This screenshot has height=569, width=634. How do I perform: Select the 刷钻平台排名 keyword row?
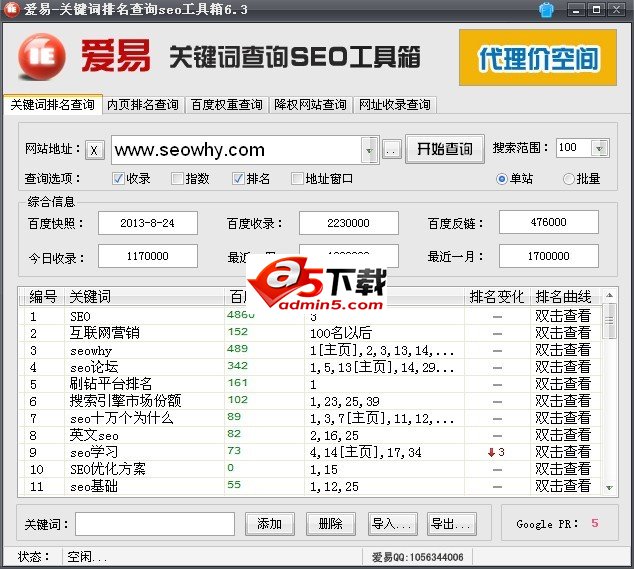pos(310,384)
